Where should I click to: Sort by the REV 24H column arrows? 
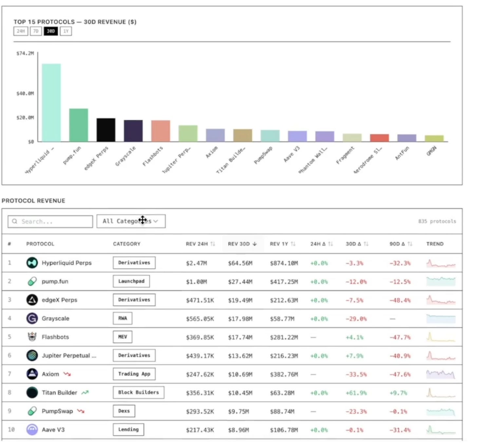click(x=213, y=244)
